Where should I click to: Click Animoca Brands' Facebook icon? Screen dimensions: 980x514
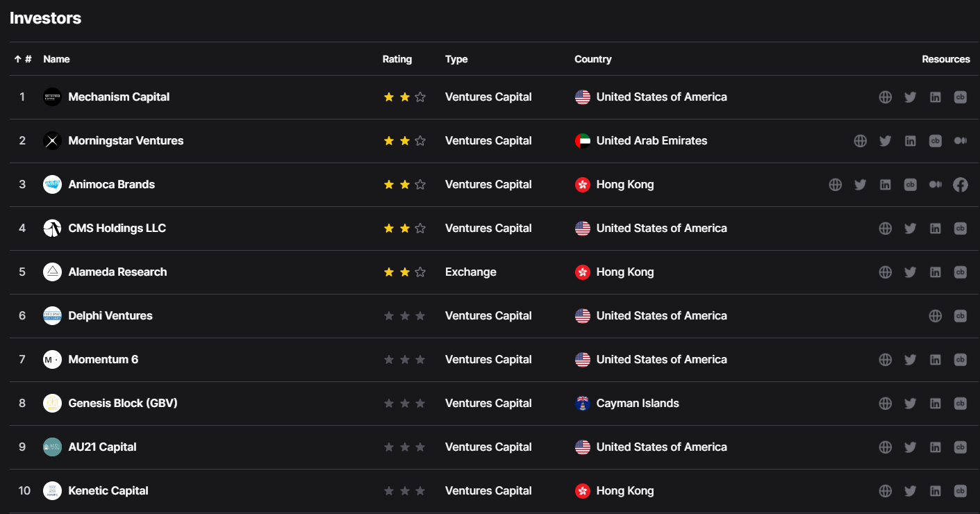(x=960, y=185)
